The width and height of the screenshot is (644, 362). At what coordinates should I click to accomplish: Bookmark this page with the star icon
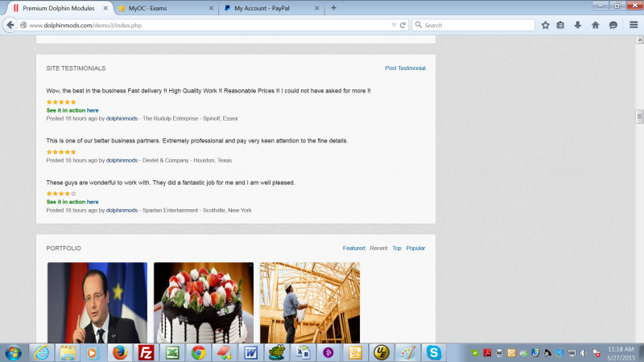coord(546,25)
